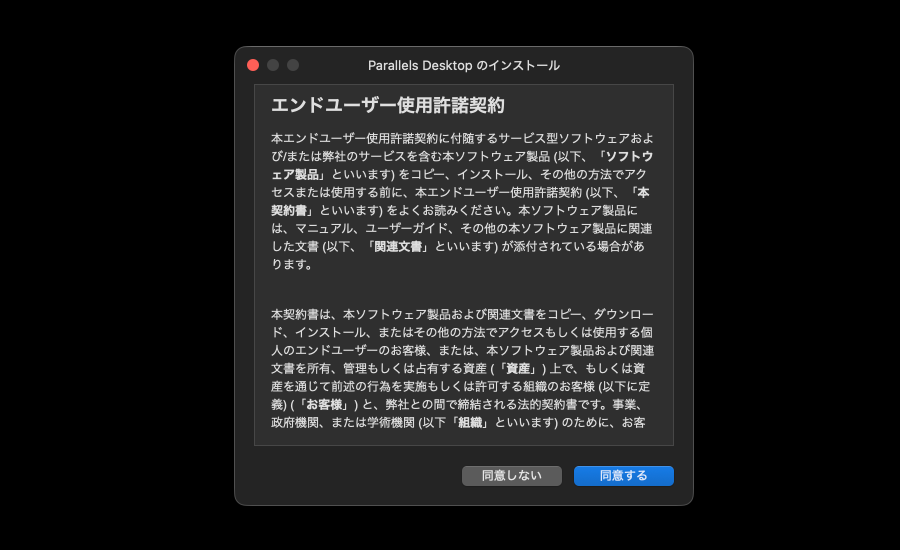Click the text line 'ります。' ending the first paragraph
This screenshot has height=550, width=900.
(292, 265)
